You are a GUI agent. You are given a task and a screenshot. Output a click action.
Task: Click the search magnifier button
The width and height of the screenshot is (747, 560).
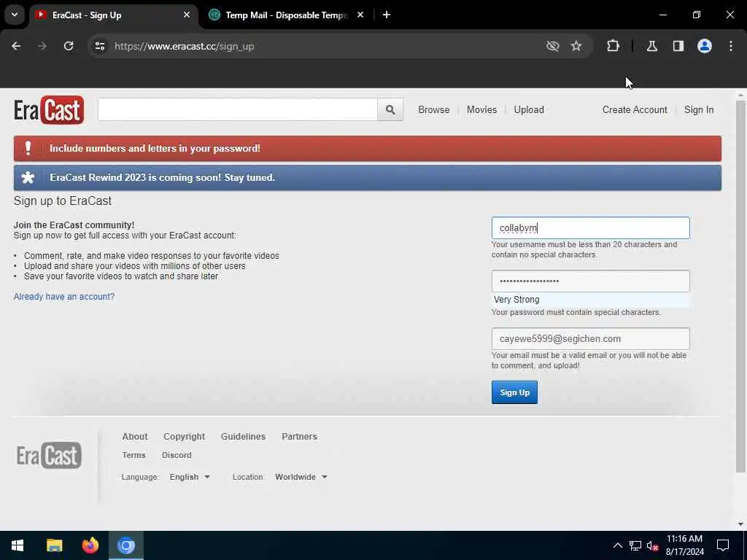[390, 110]
